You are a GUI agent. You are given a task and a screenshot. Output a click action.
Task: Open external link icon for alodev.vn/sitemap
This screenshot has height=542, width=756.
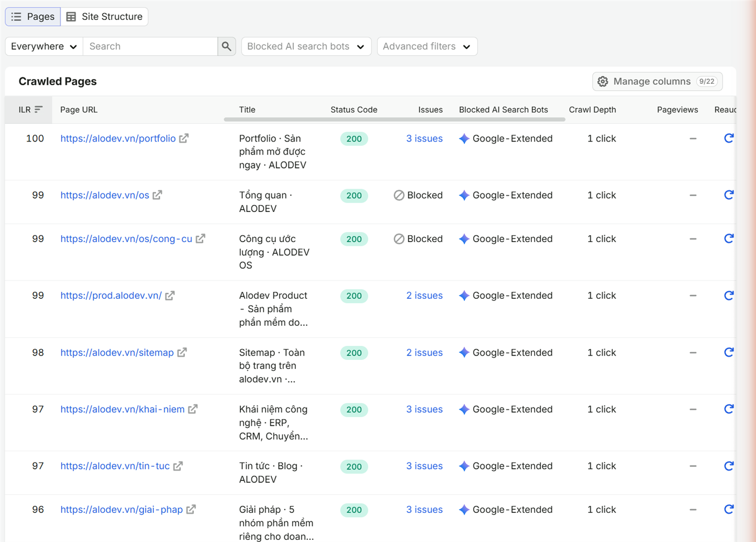coord(182,352)
